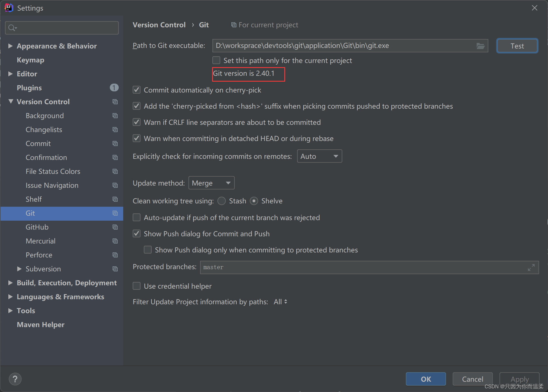Click the project-level icon beside GitHub item
Viewport: 548px width, 392px height.
point(115,227)
